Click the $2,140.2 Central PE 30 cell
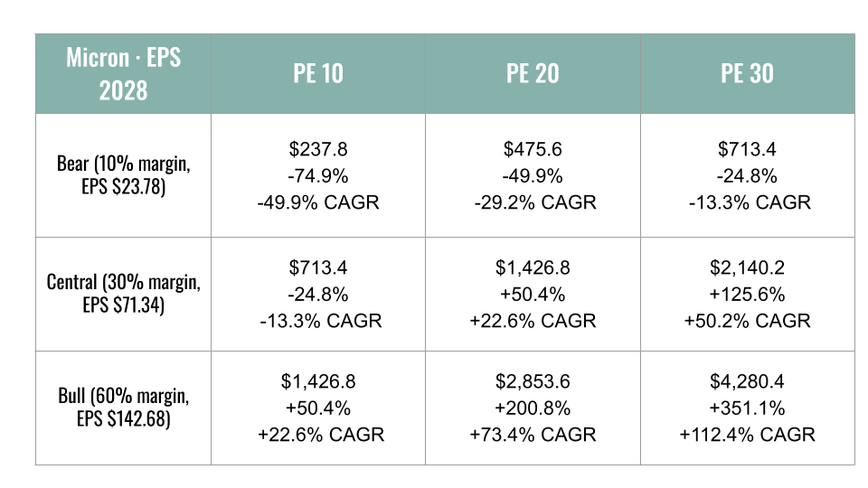868x488 pixels. 748,294
